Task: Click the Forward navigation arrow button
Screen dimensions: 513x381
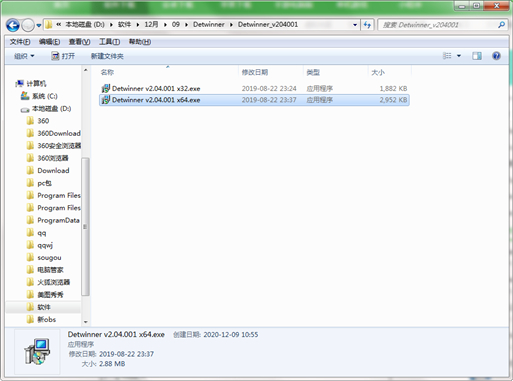Action: click(x=28, y=25)
